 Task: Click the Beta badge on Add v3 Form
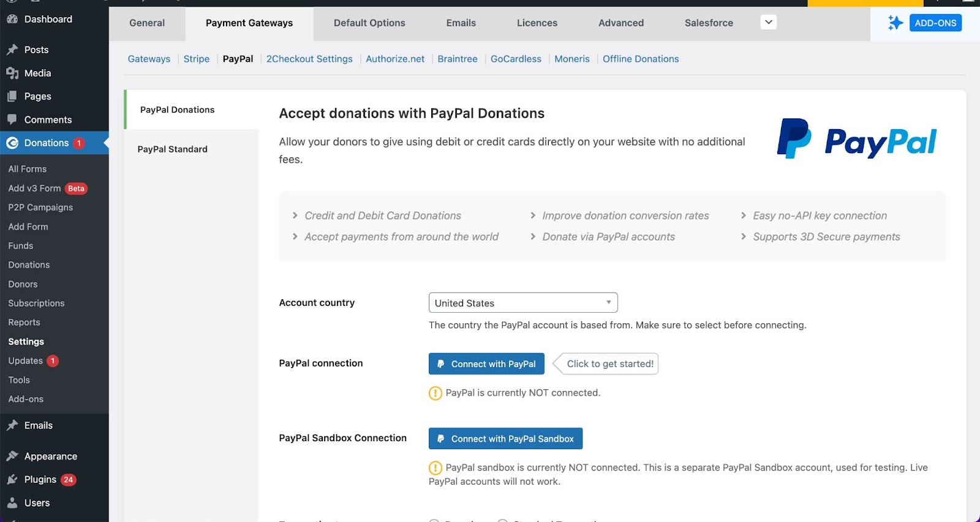pos(76,188)
